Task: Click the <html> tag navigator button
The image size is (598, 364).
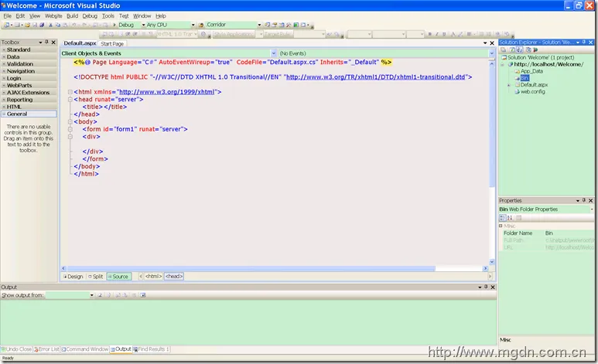Action: point(153,277)
